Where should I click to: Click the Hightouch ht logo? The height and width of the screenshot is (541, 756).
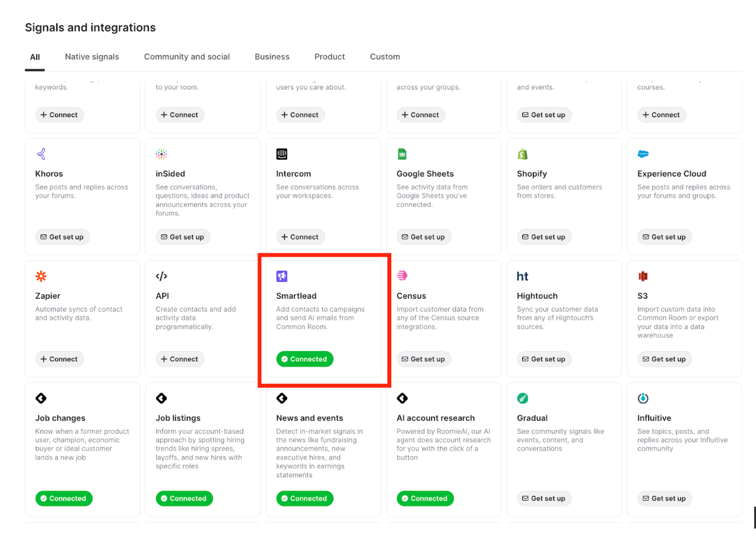(x=523, y=276)
